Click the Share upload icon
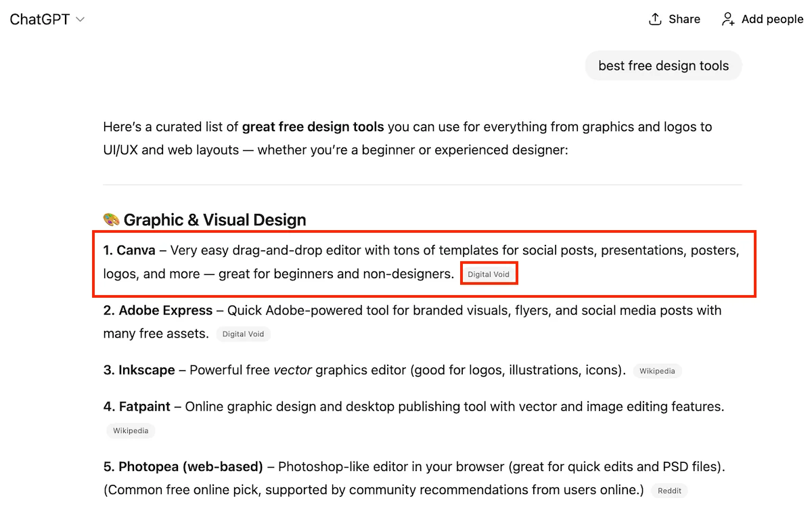 point(655,18)
